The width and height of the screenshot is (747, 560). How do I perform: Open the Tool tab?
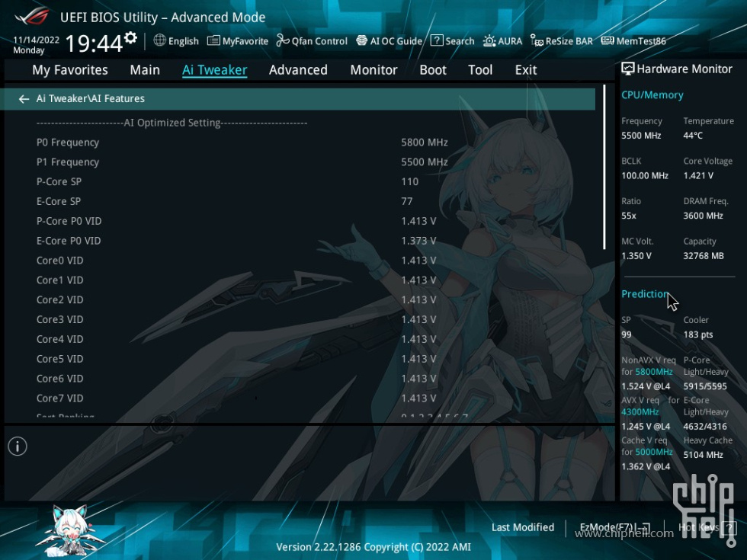pyautogui.click(x=480, y=70)
